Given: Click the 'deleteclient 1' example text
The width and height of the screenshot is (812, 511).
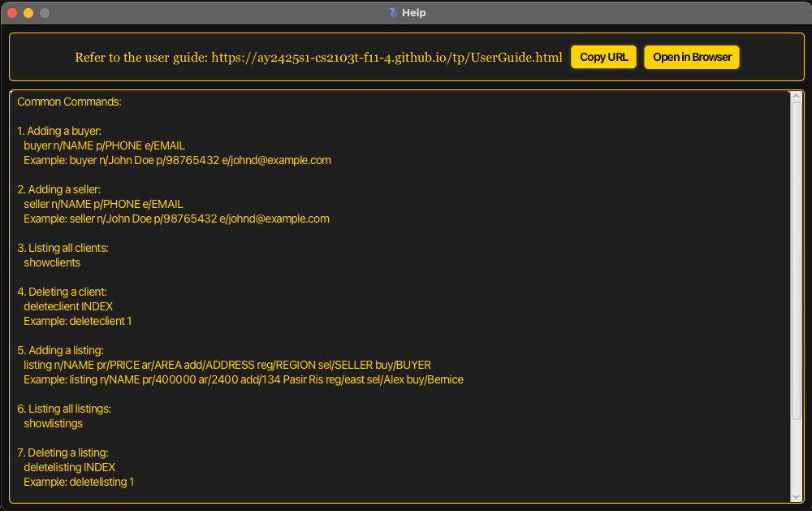Looking at the screenshot, I should 78,321.
